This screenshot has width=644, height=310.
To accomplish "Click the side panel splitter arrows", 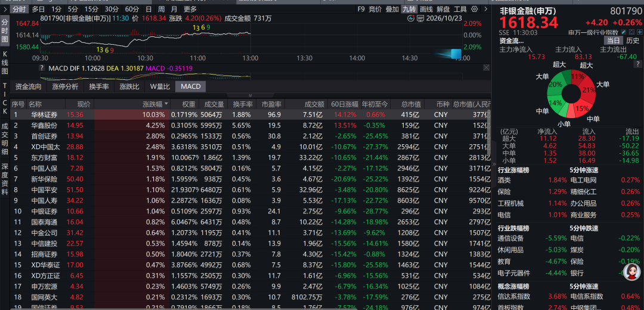I will coord(494,164).
